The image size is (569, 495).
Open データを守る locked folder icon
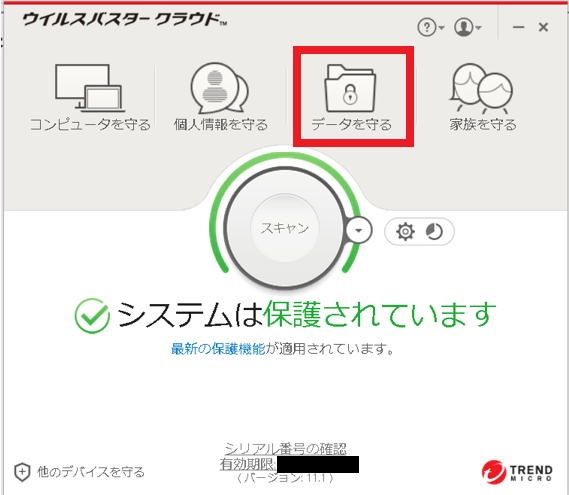tap(350, 88)
